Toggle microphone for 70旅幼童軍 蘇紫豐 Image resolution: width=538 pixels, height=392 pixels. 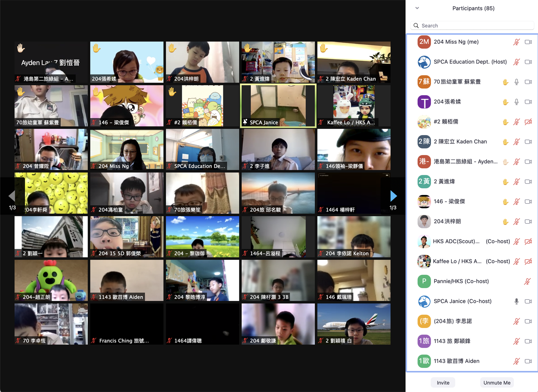pos(516,82)
